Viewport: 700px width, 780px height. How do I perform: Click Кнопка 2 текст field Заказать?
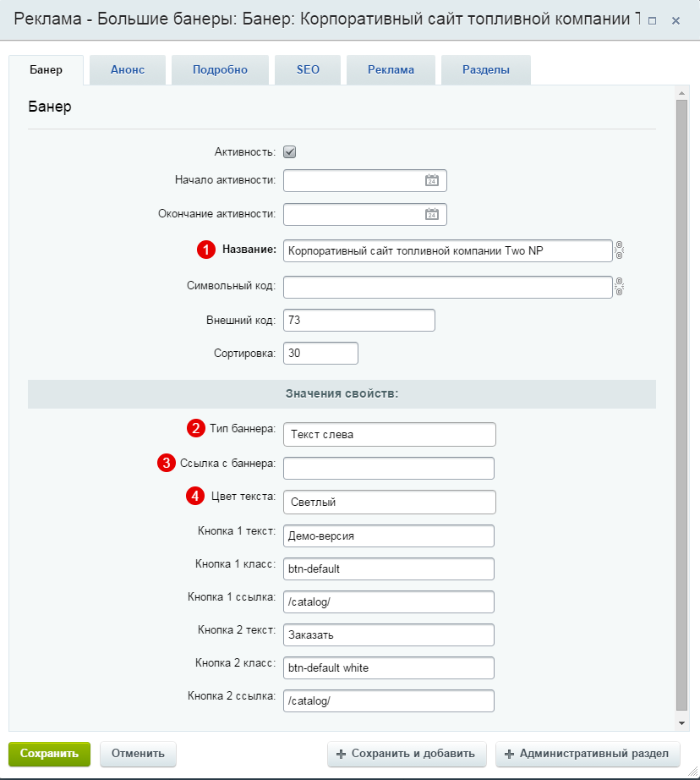point(389,634)
